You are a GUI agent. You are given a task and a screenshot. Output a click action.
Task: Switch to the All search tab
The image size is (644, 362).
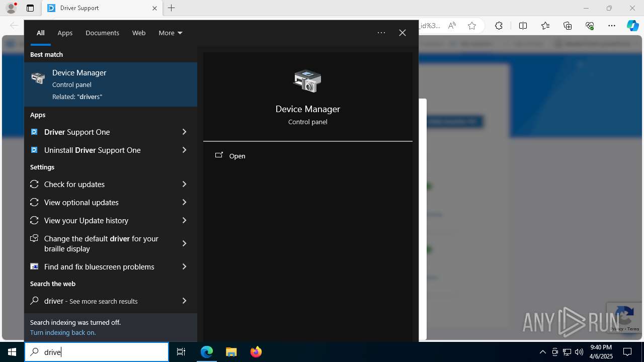pyautogui.click(x=40, y=33)
